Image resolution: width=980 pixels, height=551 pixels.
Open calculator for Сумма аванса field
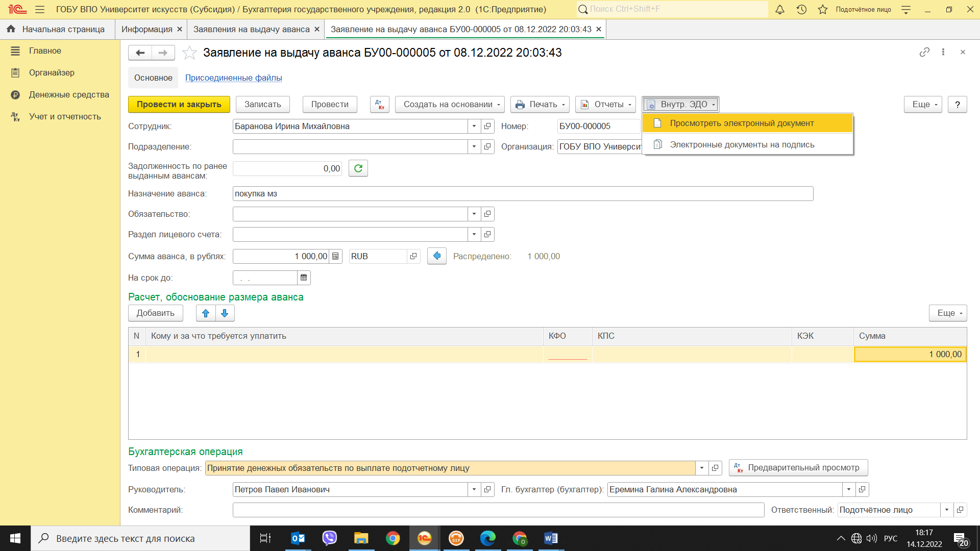click(335, 256)
